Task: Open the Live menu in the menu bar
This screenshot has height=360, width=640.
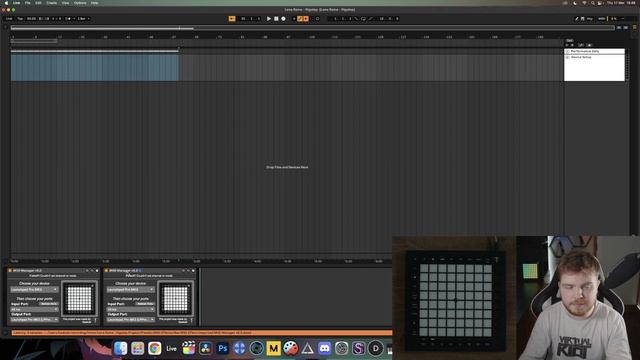Action: point(16,3)
